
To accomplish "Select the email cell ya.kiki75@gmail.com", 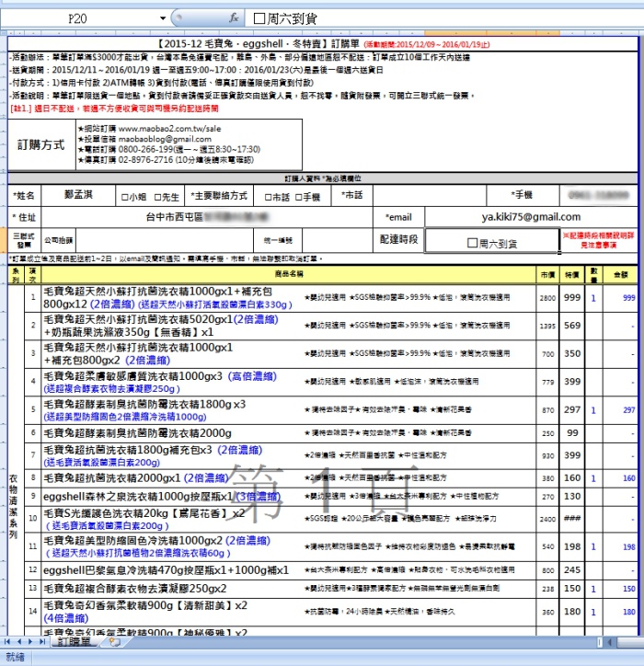I will pos(531,217).
